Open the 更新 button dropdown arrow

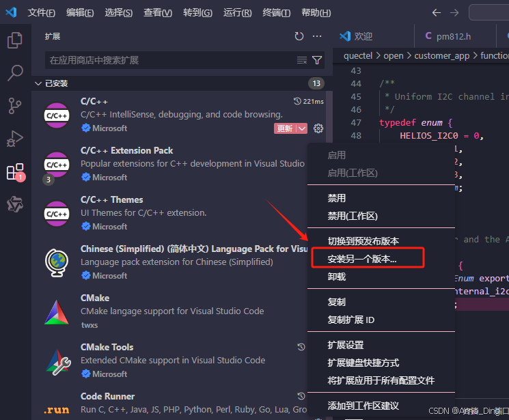pos(302,128)
